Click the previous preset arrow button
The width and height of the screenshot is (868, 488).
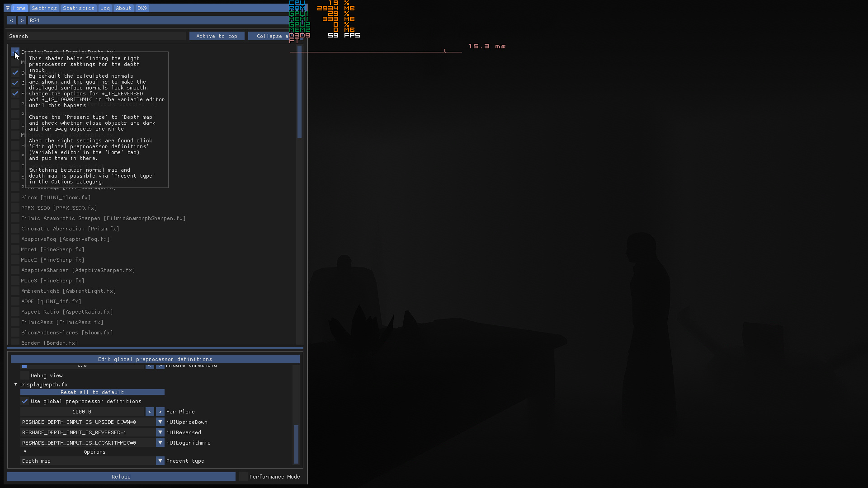11,20
